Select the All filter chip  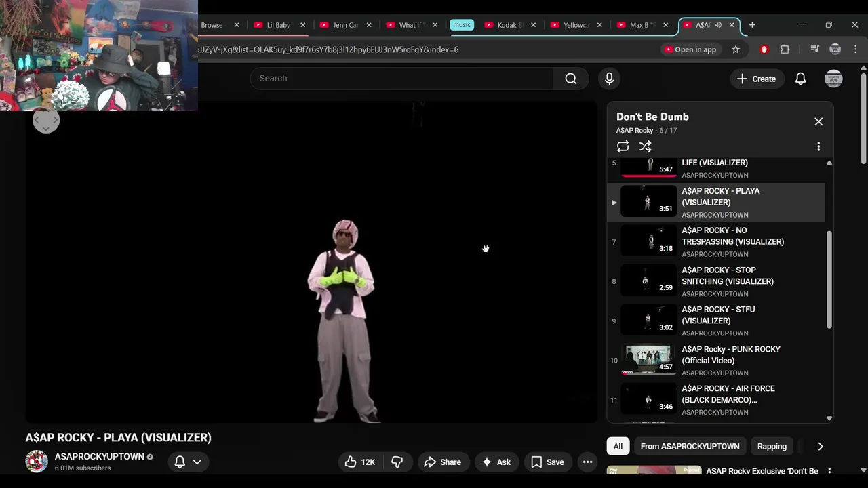coord(618,447)
